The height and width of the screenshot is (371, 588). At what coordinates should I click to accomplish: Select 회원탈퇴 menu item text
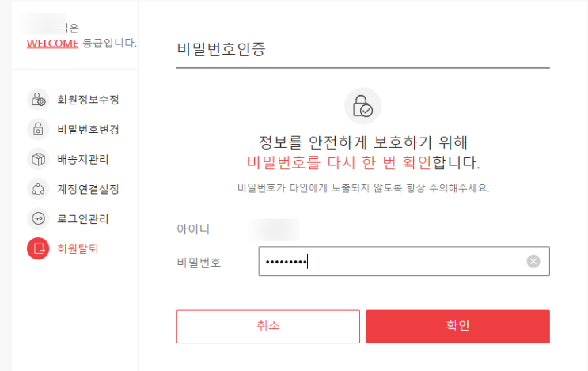(78, 249)
